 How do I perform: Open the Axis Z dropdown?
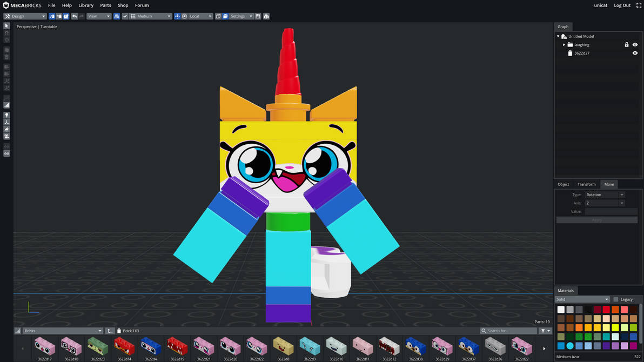pos(605,203)
